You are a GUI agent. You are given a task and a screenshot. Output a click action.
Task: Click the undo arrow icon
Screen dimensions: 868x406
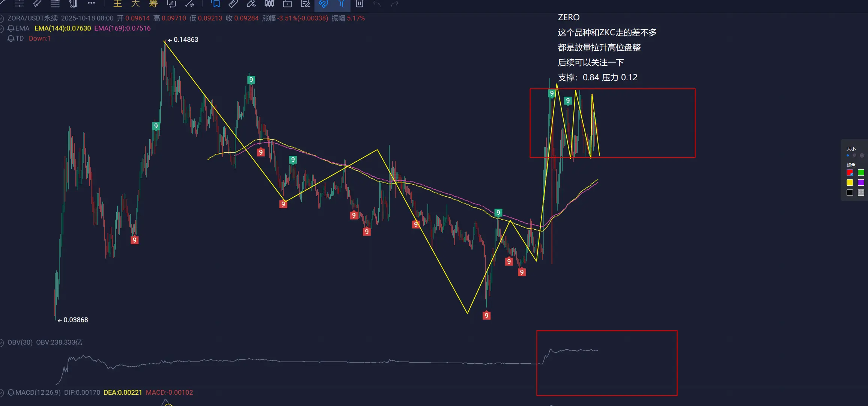pos(377,4)
